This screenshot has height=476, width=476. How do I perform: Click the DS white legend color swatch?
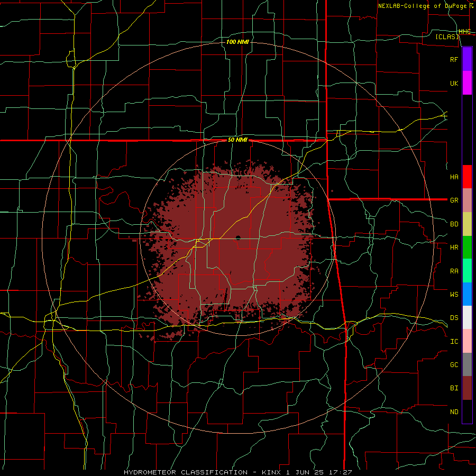(467, 317)
